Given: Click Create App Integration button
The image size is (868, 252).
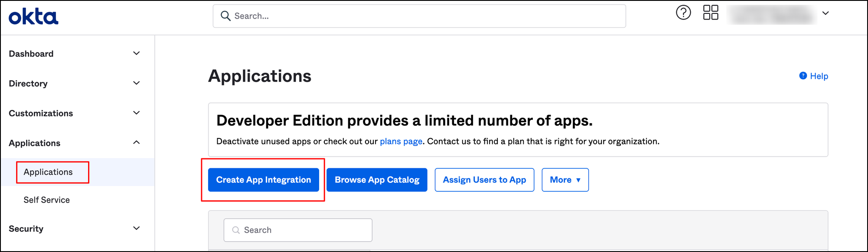Looking at the screenshot, I should pos(264,180).
